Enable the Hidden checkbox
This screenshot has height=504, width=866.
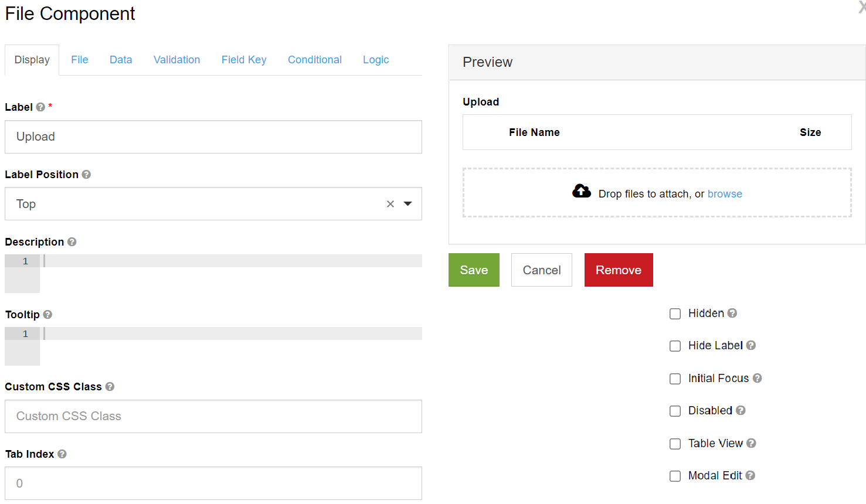[x=675, y=314]
